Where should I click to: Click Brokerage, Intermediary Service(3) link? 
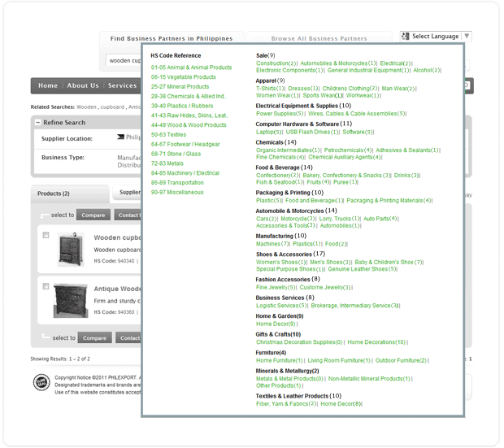click(355, 306)
